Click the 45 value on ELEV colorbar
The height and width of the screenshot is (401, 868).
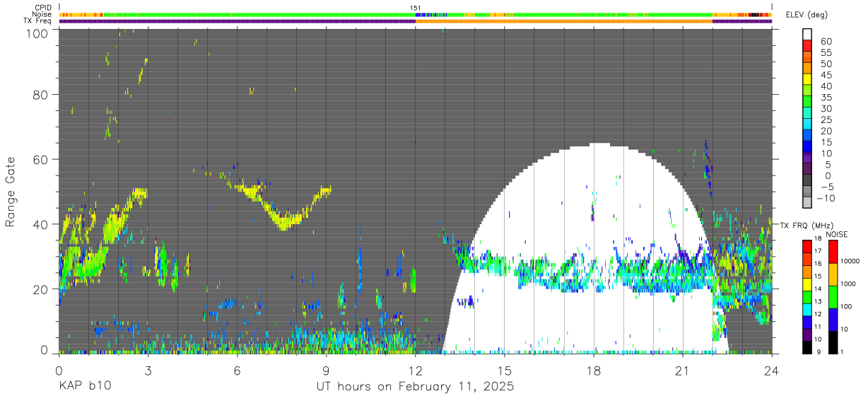click(826, 75)
